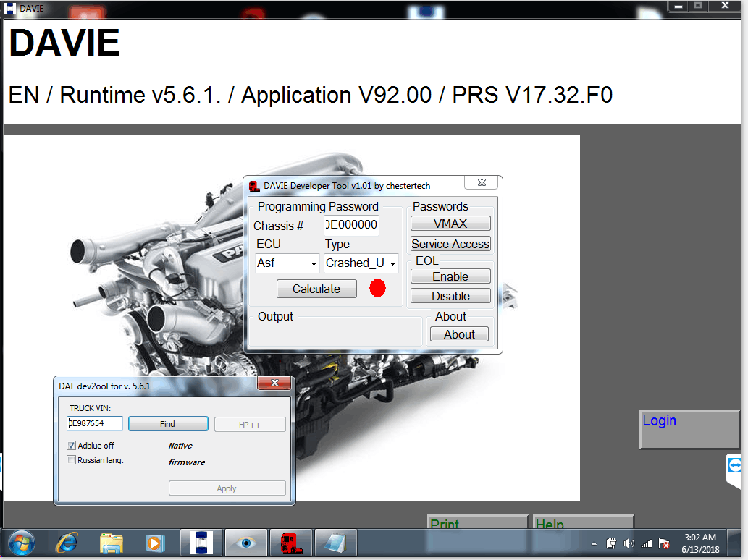Click the VMAX password button
748x560 pixels.
click(450, 224)
